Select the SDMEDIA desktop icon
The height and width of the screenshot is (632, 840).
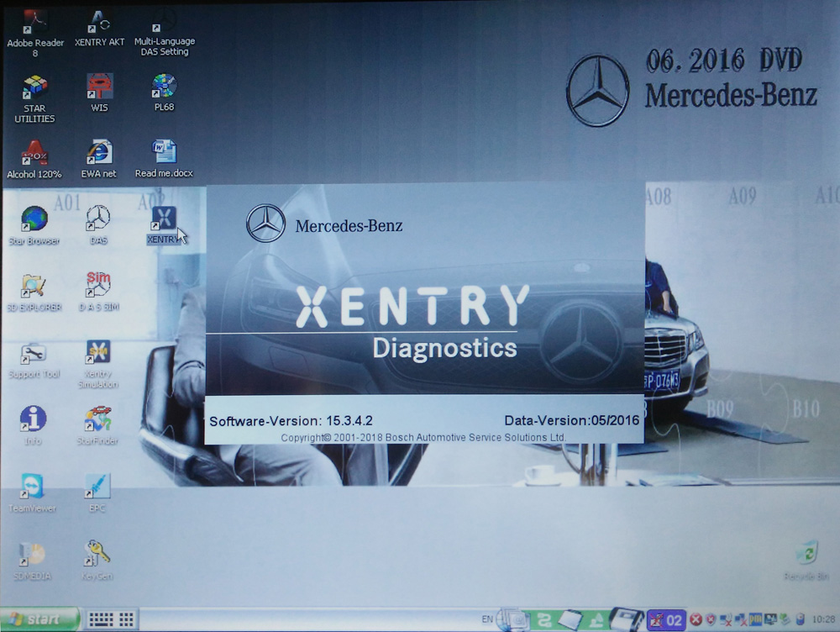pos(32,561)
